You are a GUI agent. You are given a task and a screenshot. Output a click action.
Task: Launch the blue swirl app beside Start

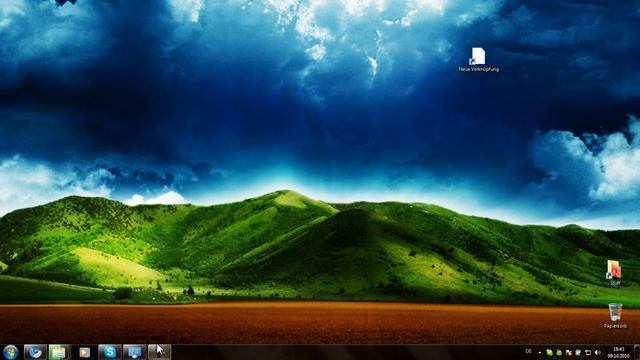tap(35, 352)
